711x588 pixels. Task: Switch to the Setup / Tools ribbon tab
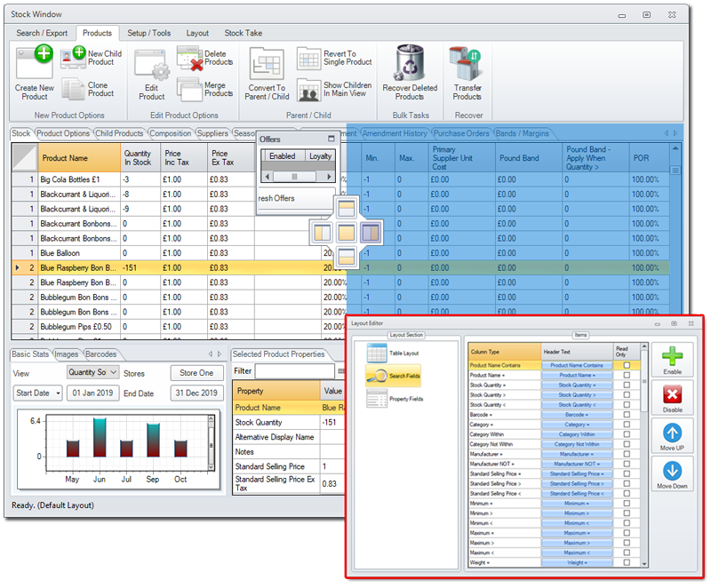coord(148,33)
